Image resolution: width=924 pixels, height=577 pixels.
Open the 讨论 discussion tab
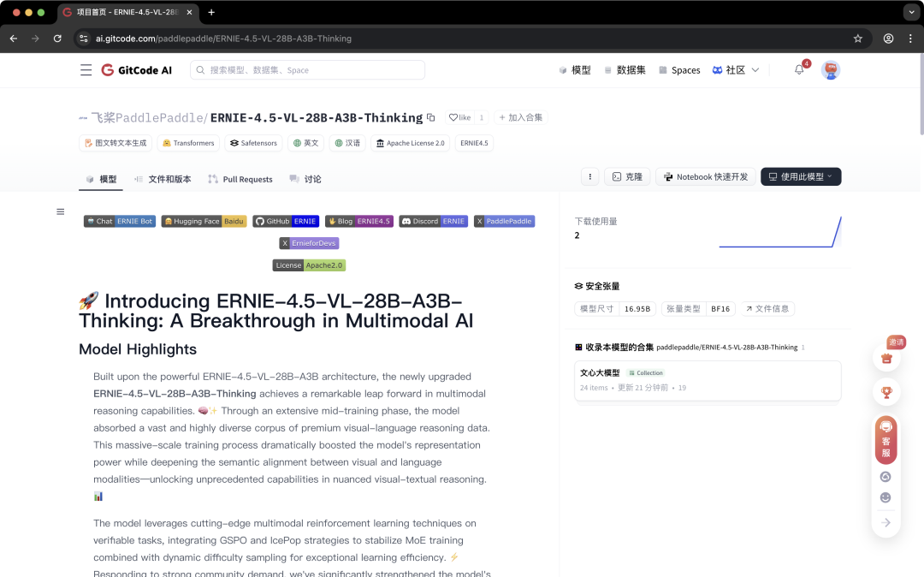coord(305,179)
